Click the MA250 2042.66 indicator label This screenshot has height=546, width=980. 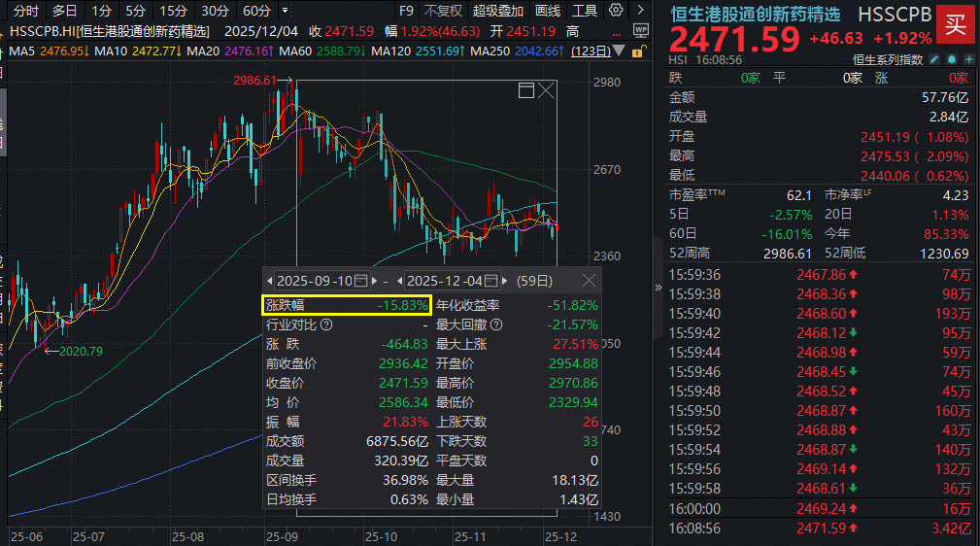[518, 51]
